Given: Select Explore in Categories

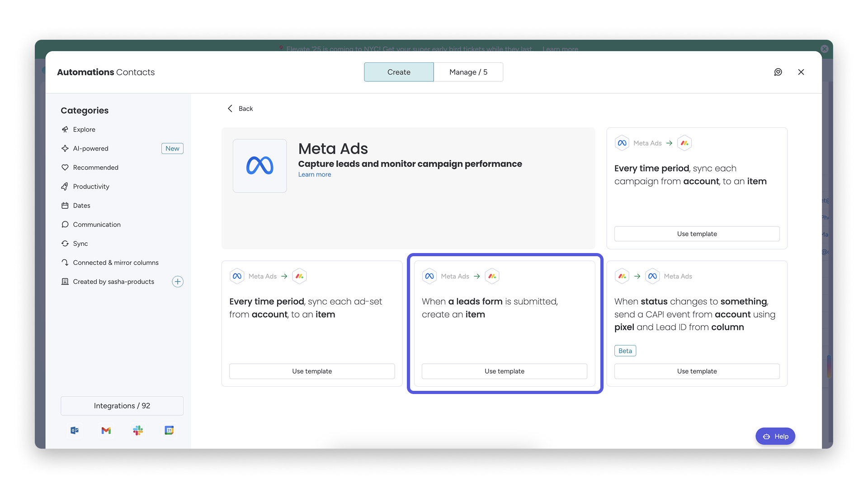Looking at the screenshot, I should click(84, 129).
